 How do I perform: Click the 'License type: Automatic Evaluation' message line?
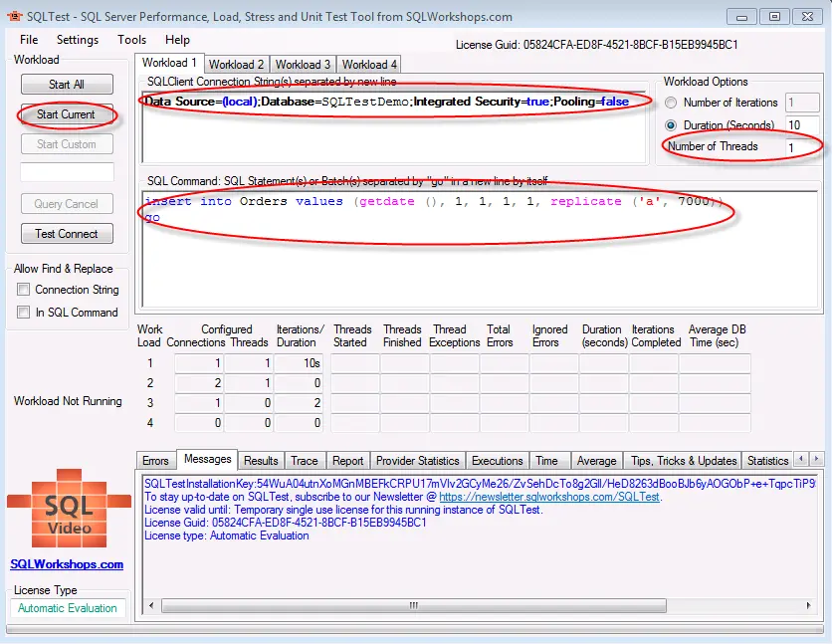pyautogui.click(x=227, y=536)
